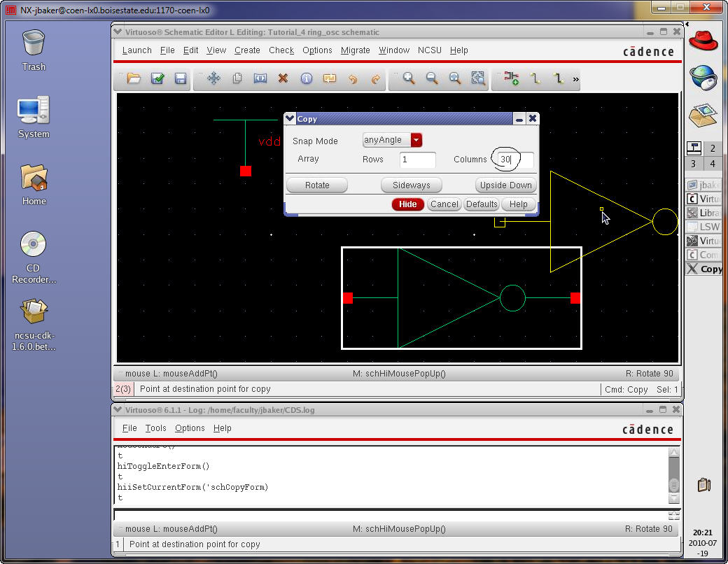Select the Move tool icon
Image resolution: width=728 pixels, height=564 pixels.
[213, 78]
